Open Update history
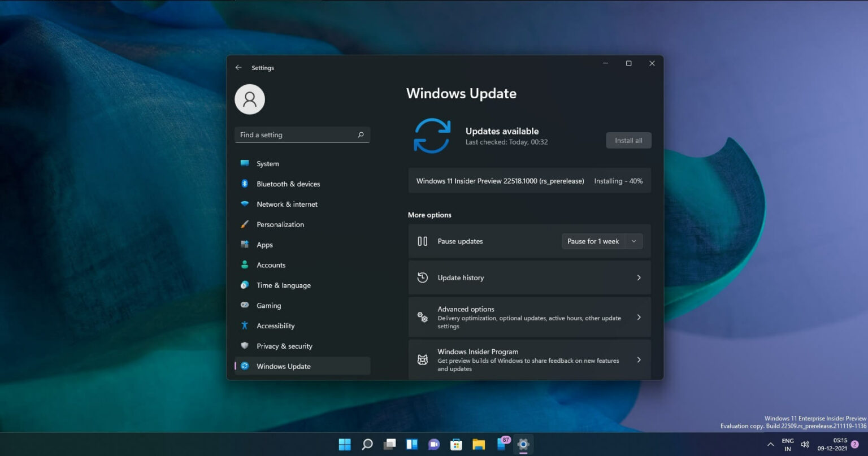 pyautogui.click(x=529, y=277)
